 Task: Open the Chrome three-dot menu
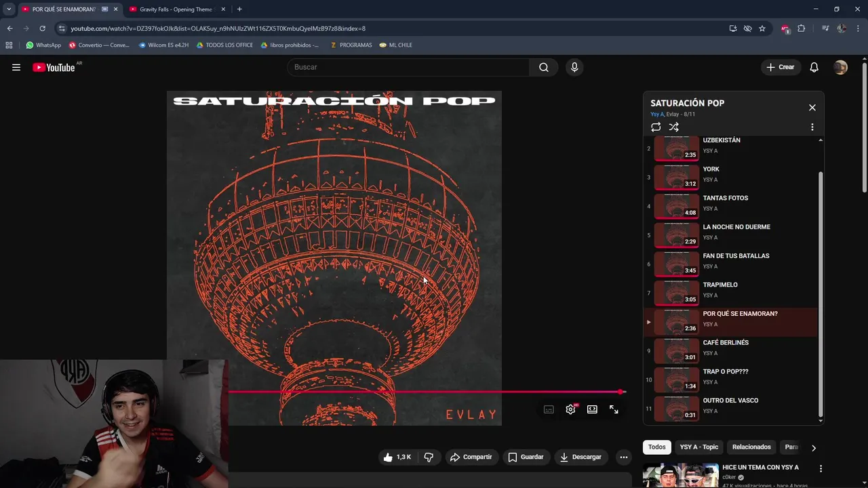[x=858, y=28]
